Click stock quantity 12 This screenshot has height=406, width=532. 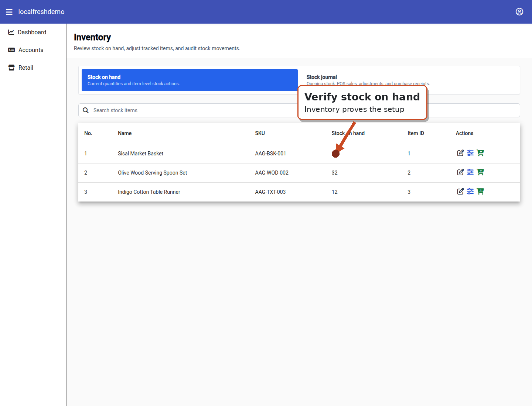pos(334,192)
